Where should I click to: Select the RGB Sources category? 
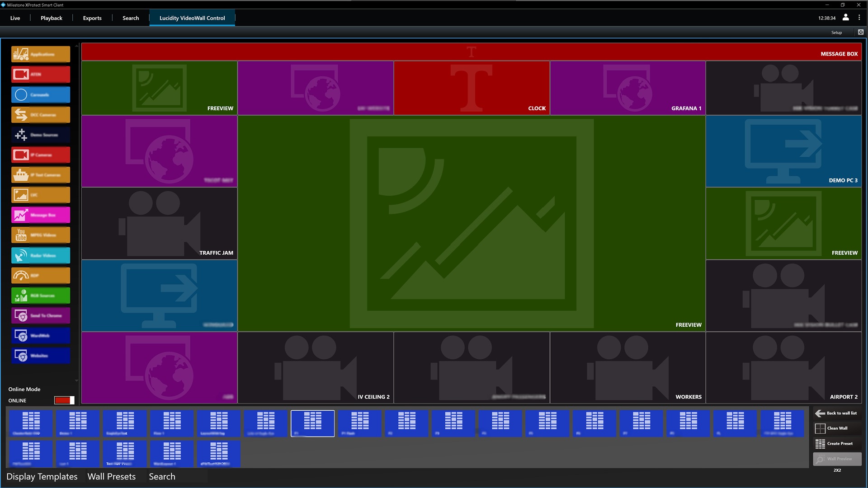tap(41, 296)
